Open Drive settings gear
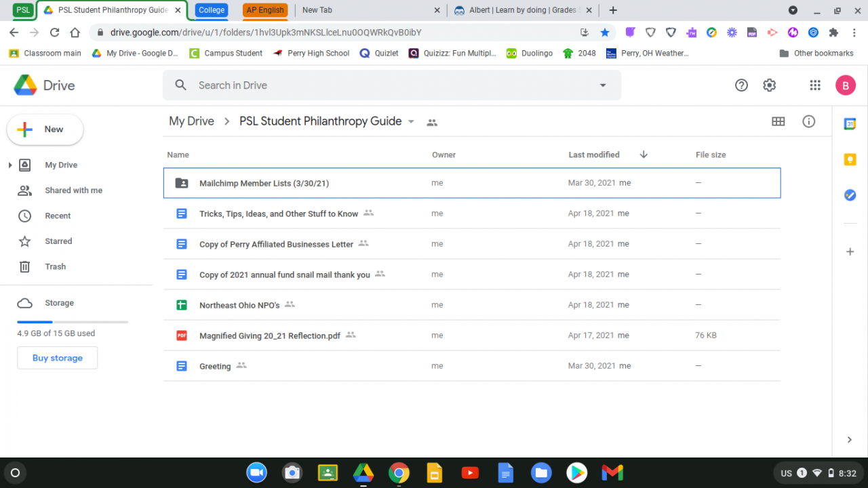 769,85
